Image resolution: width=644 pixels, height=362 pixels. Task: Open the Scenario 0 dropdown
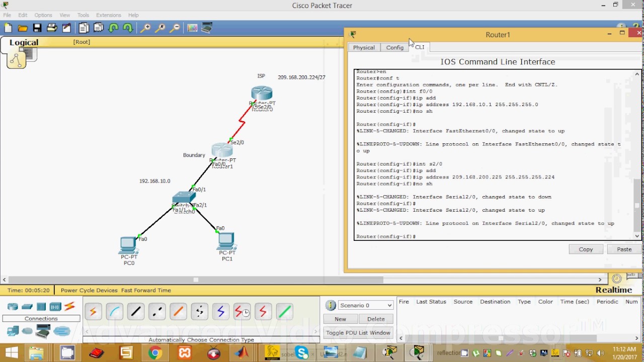coord(366,305)
